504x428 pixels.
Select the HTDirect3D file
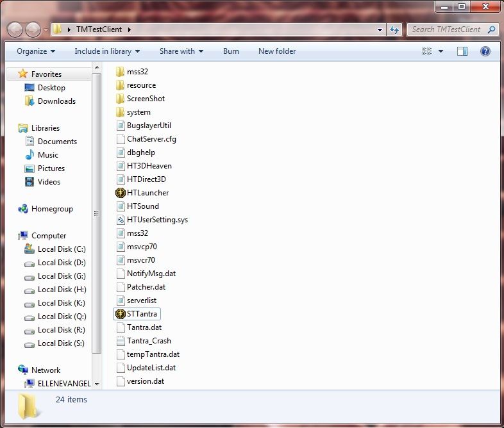(141, 179)
